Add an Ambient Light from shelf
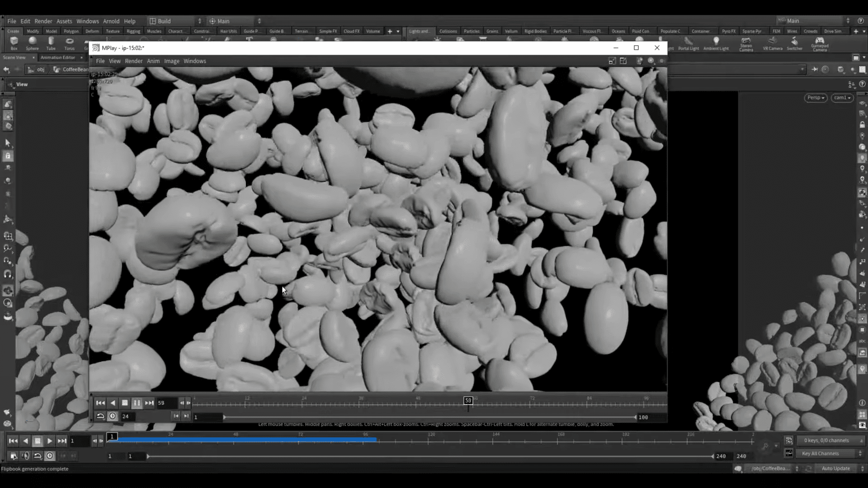The height and width of the screenshot is (488, 868). (716, 44)
